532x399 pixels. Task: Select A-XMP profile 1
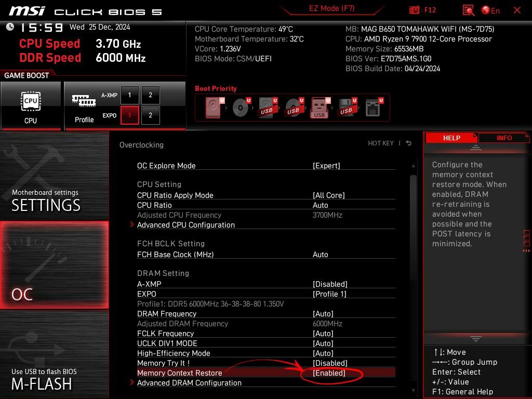pos(129,95)
